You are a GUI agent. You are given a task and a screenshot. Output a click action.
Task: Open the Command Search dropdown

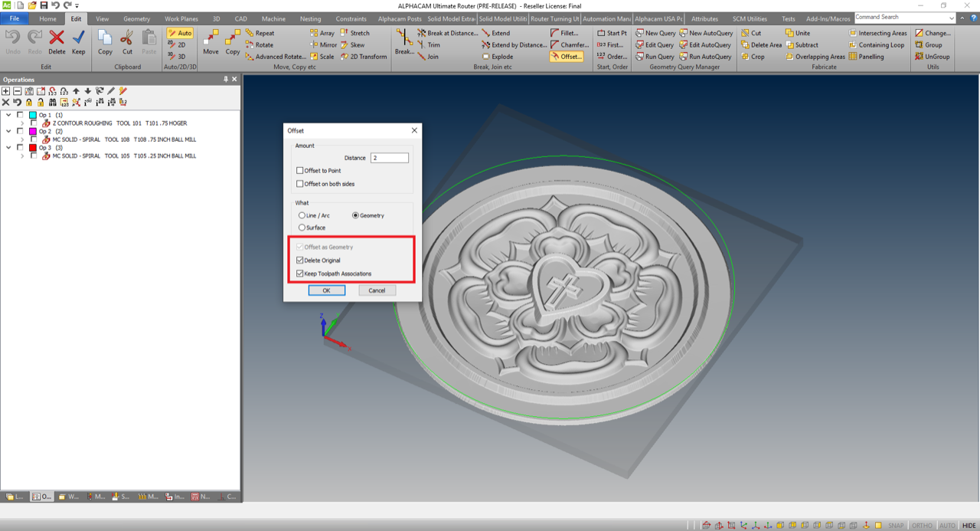[x=952, y=18]
